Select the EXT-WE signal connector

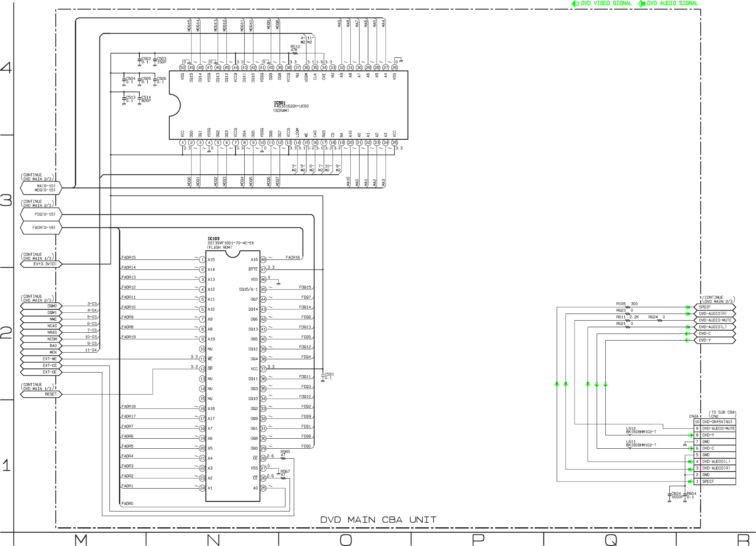click(41, 359)
